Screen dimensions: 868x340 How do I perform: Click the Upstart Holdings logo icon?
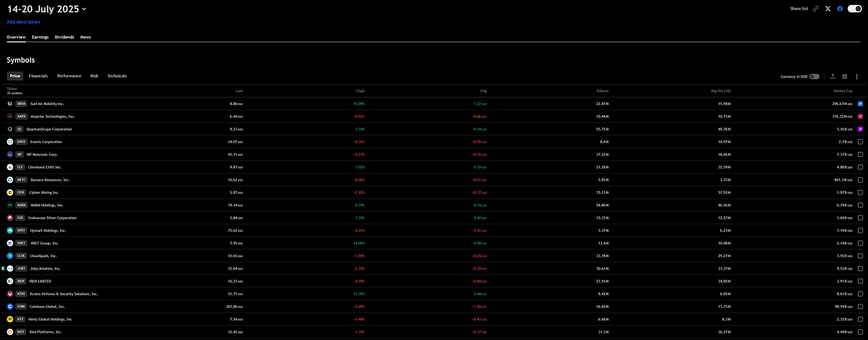point(10,230)
